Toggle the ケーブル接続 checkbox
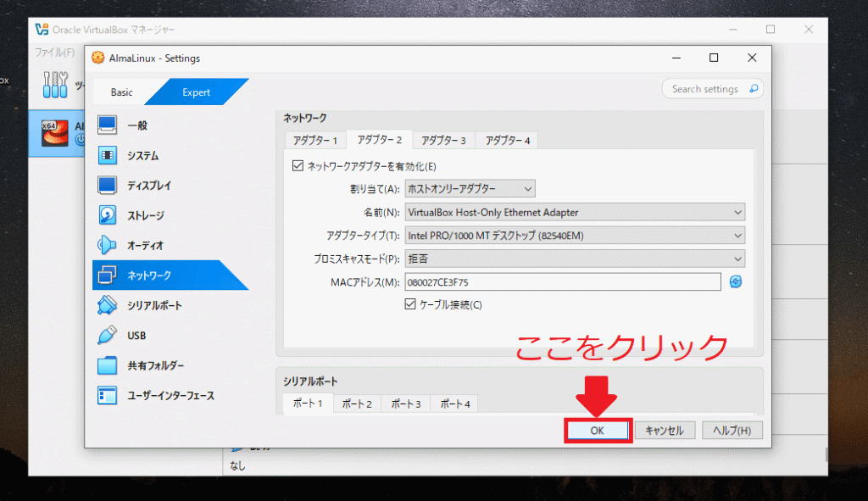Image resolution: width=868 pixels, height=501 pixels. coord(410,304)
